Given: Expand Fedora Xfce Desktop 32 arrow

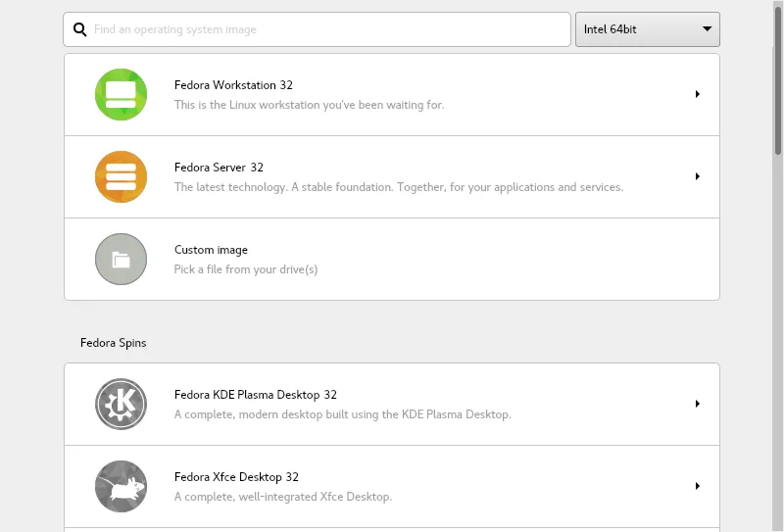Looking at the screenshot, I should [x=697, y=486].
